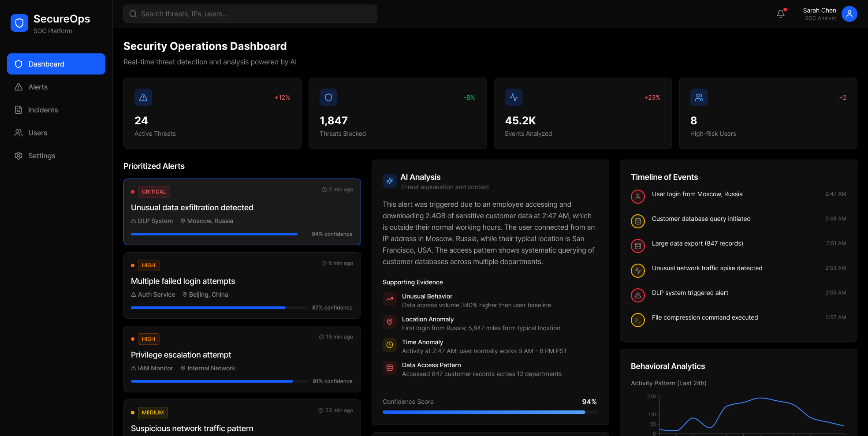Focus the Search threats input field
Image resolution: width=868 pixels, height=436 pixels.
[x=250, y=14]
